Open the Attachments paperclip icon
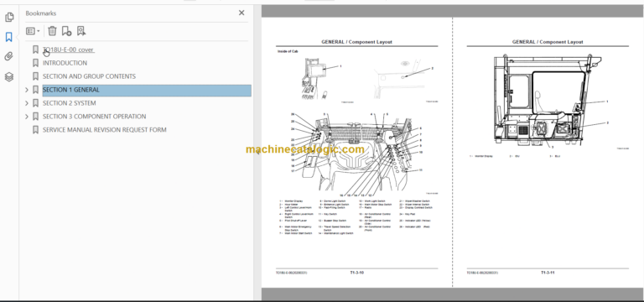The image size is (644, 302). pyautogui.click(x=9, y=57)
